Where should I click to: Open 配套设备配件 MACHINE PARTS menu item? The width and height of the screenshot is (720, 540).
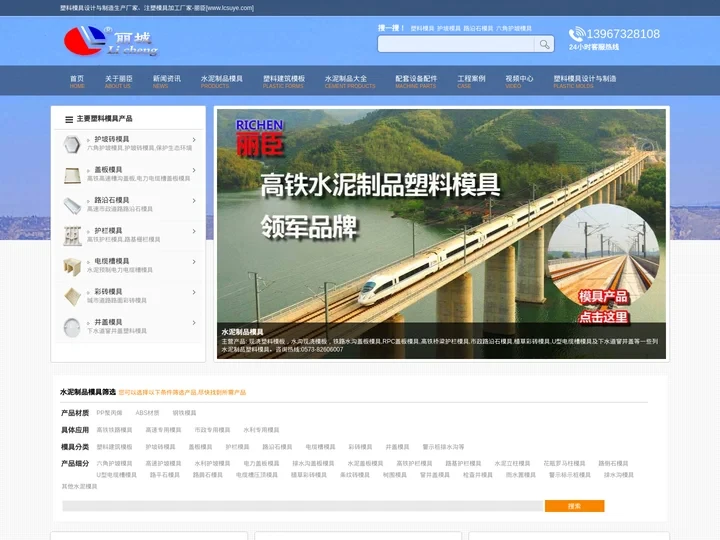[x=416, y=81]
